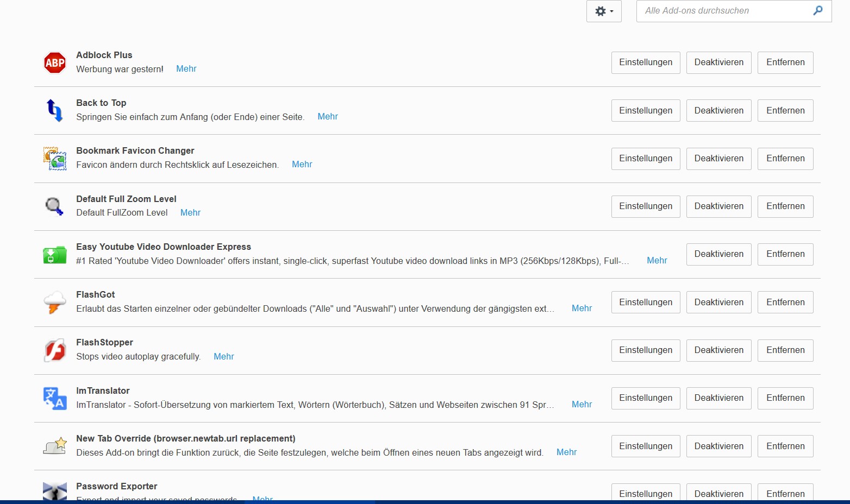The width and height of the screenshot is (850, 504).
Task: Remove the ImTranslator add-on
Action: click(x=785, y=398)
